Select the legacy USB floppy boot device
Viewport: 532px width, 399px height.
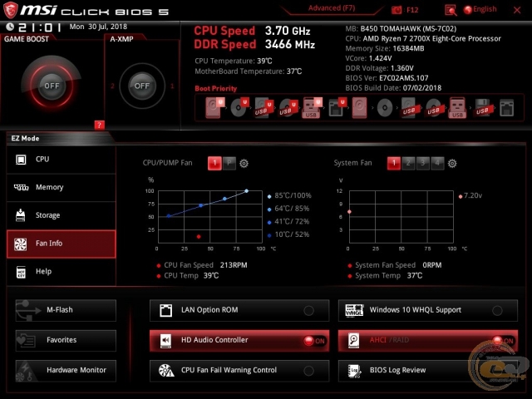pyautogui.click(x=482, y=108)
